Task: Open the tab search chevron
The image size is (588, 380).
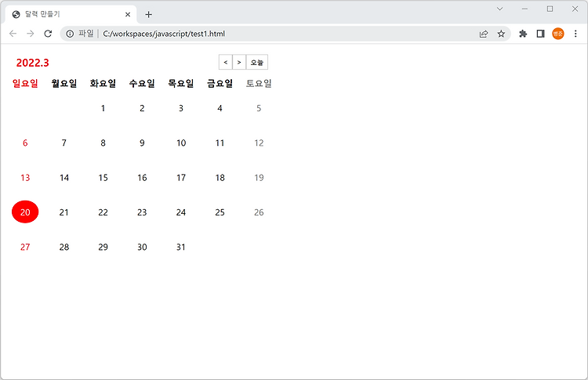Action: pos(499,9)
